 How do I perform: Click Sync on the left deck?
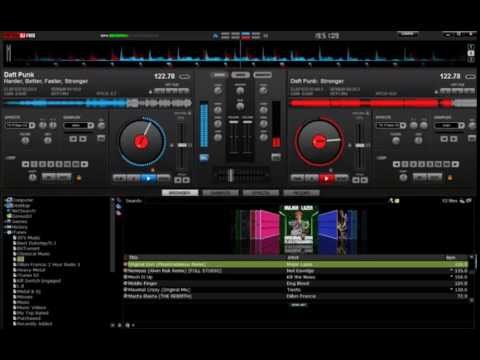(x=163, y=178)
